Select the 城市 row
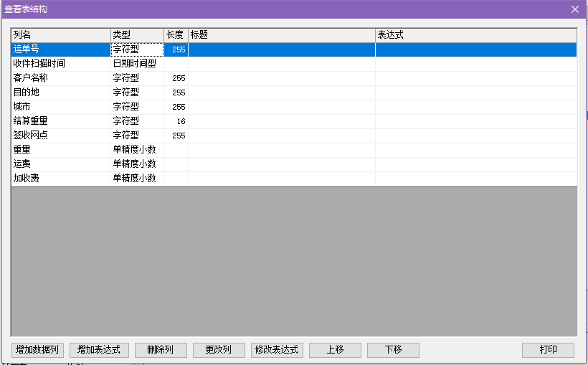 coord(294,107)
